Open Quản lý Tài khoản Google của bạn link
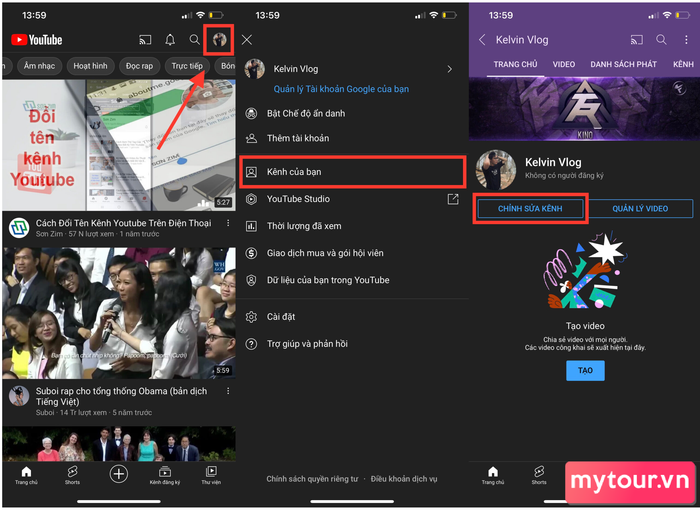 (341, 89)
